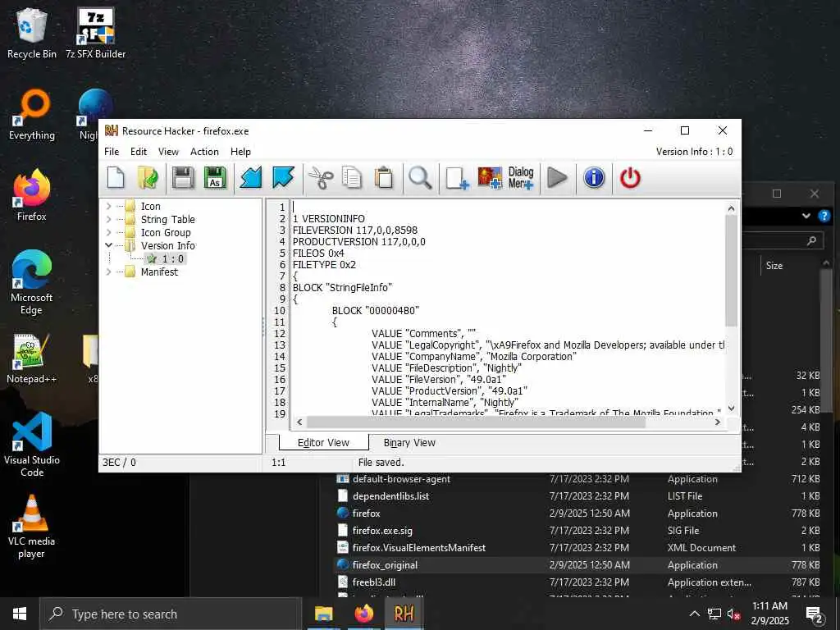Switch to the Editor View tab
This screenshot has height=630, width=840.
tap(323, 442)
